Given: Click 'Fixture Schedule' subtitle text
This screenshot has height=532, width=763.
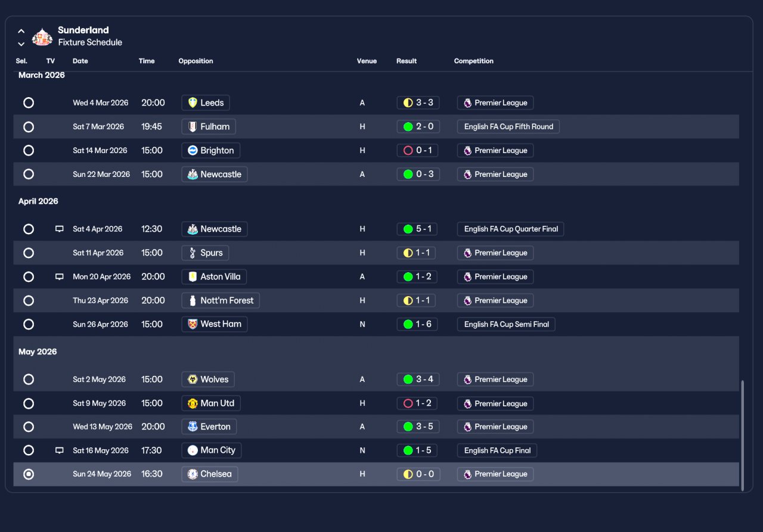Looking at the screenshot, I should click(x=90, y=42).
